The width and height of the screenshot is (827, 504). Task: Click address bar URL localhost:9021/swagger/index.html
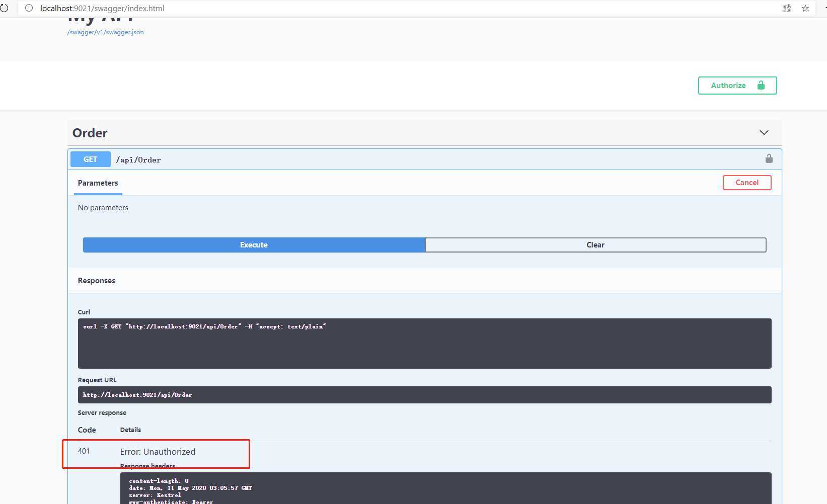[x=102, y=8]
